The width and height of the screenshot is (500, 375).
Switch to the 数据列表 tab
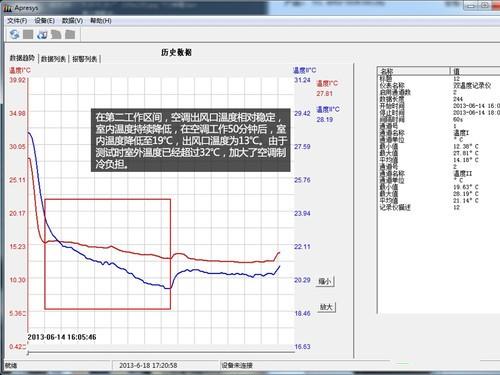pyautogui.click(x=53, y=59)
